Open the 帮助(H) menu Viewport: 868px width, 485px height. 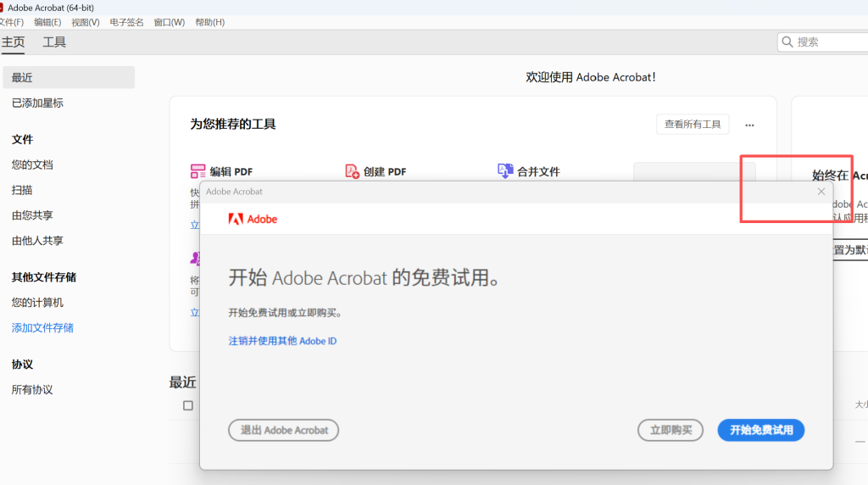tap(209, 22)
